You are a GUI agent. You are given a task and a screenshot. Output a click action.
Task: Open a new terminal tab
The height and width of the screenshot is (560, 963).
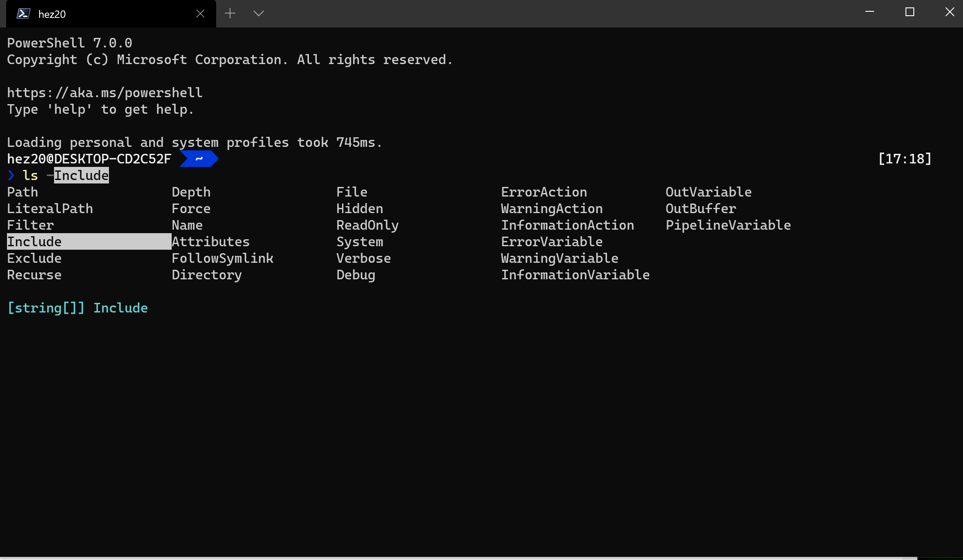(230, 14)
